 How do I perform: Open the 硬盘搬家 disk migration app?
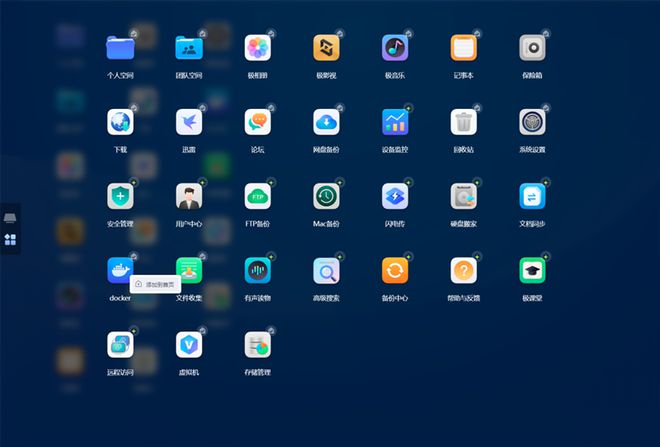point(463,196)
